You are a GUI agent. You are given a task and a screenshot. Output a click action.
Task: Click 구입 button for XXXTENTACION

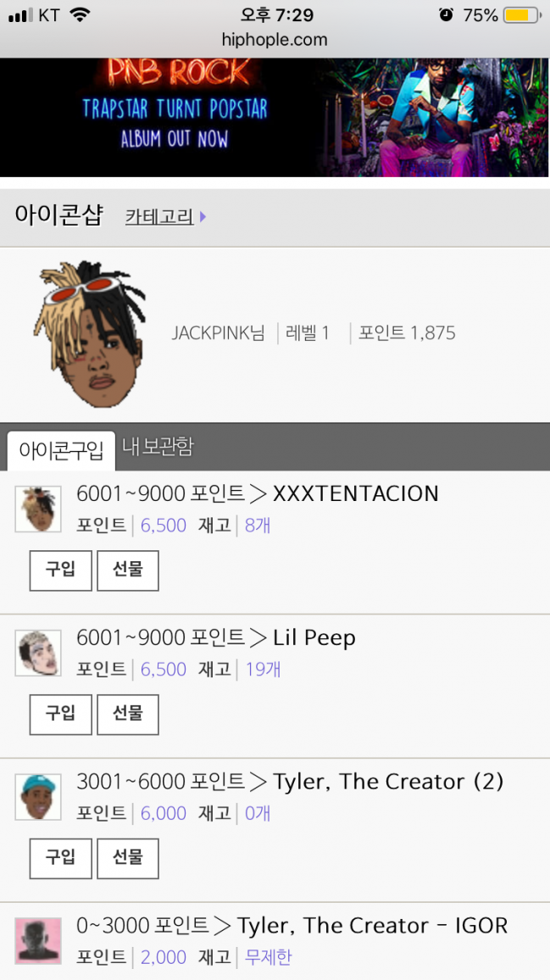coord(61,570)
